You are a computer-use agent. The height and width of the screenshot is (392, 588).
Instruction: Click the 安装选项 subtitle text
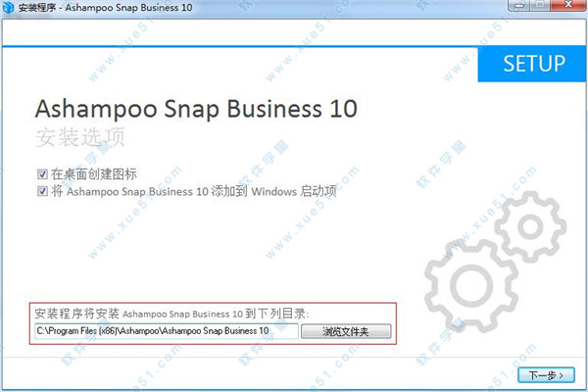coord(80,137)
